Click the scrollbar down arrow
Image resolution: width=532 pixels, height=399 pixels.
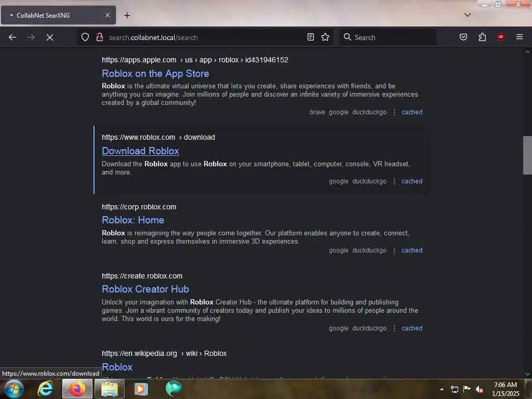pyautogui.click(x=527, y=374)
